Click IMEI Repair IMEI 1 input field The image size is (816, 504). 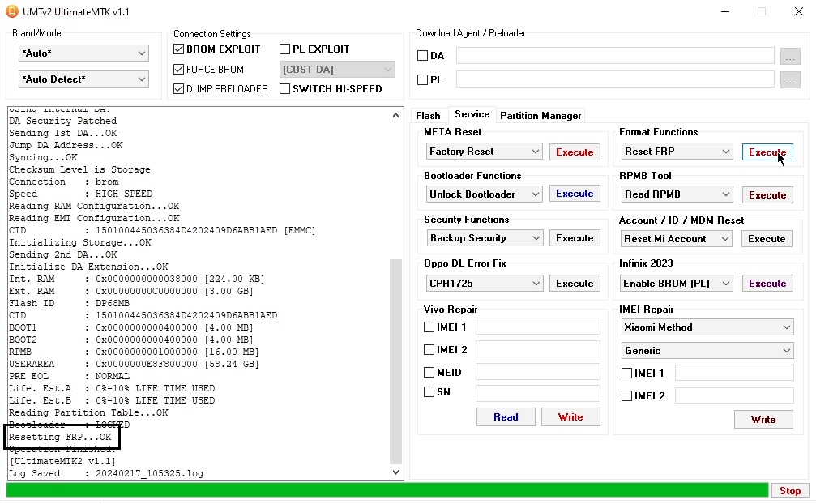pos(734,373)
